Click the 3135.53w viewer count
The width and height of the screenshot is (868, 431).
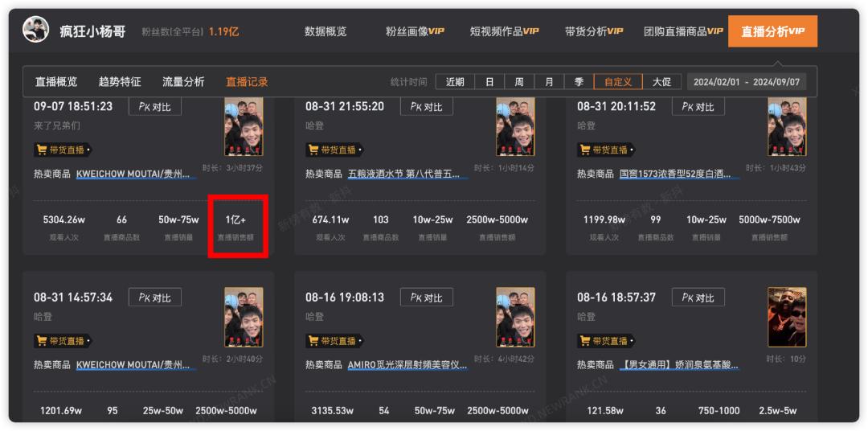[x=333, y=411]
